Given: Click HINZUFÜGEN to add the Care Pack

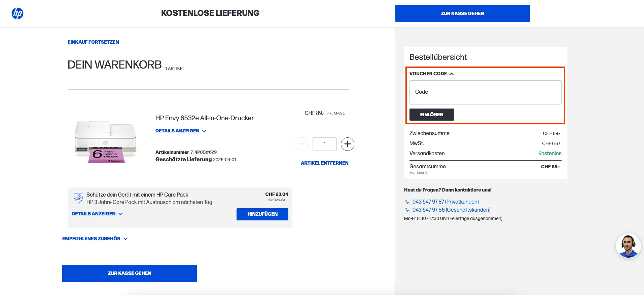Looking at the screenshot, I should [x=262, y=214].
